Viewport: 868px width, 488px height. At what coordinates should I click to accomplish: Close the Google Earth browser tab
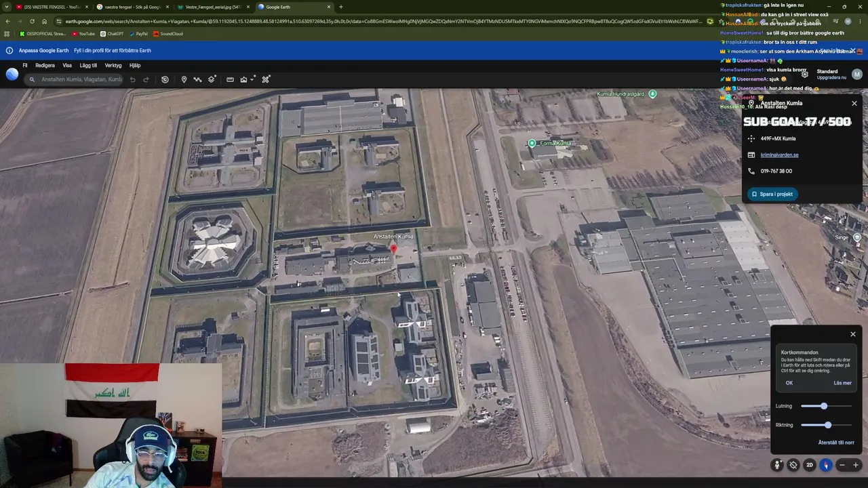point(329,7)
